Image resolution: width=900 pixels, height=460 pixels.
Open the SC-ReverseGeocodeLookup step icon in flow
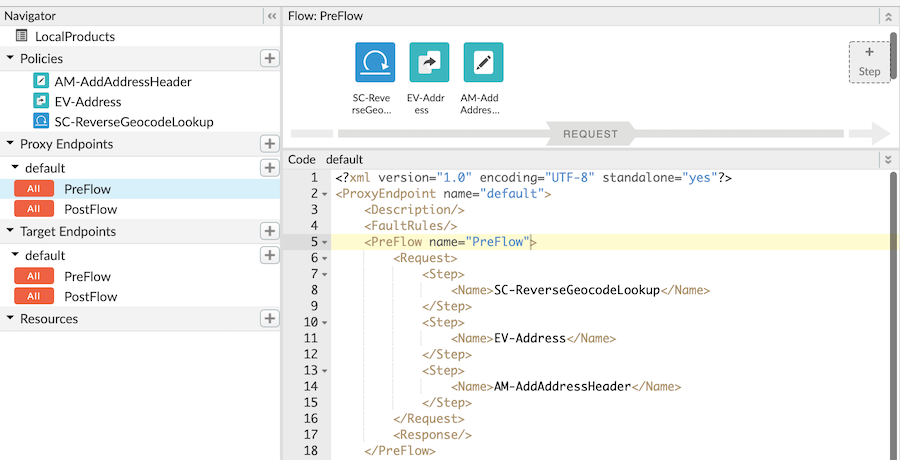point(375,63)
